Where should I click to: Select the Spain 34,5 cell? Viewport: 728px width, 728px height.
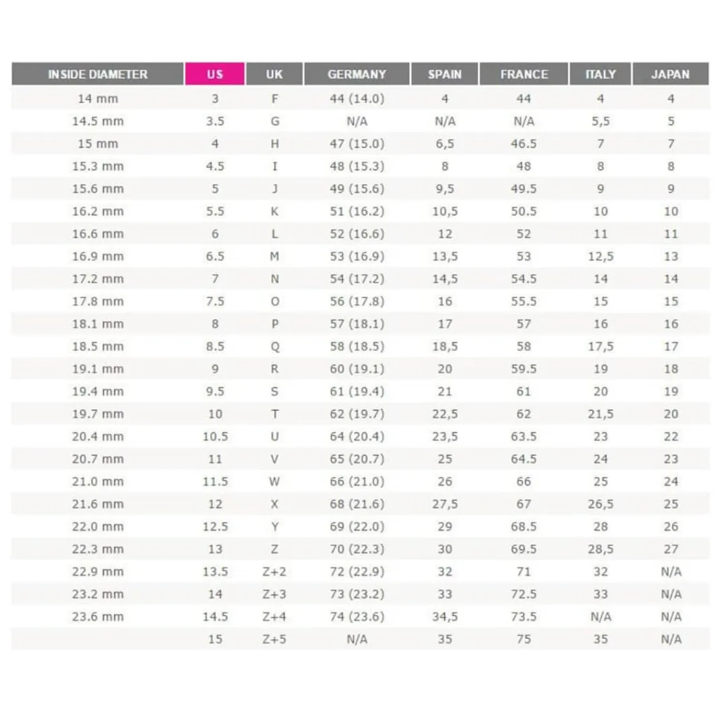click(445, 617)
